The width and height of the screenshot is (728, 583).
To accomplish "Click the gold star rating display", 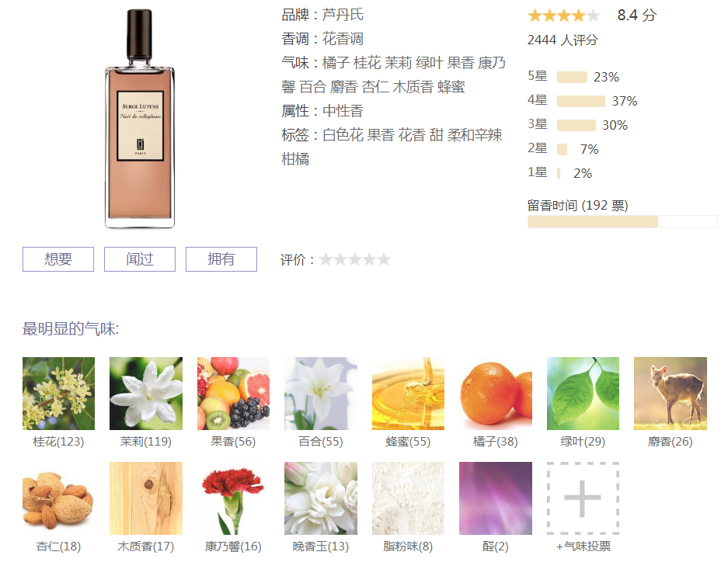I will (564, 16).
